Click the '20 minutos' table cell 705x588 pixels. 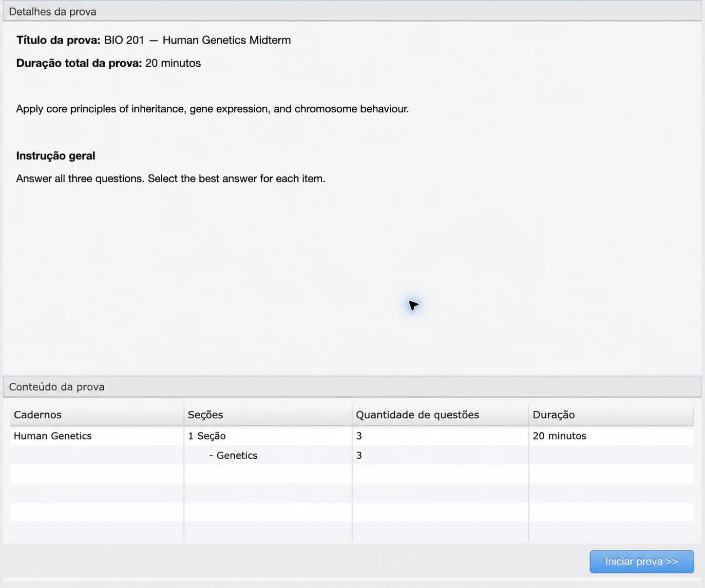pos(611,436)
